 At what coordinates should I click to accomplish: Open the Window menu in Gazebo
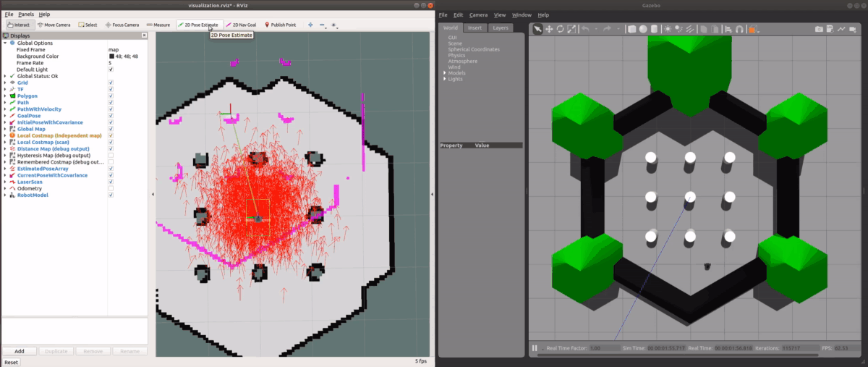[522, 14]
